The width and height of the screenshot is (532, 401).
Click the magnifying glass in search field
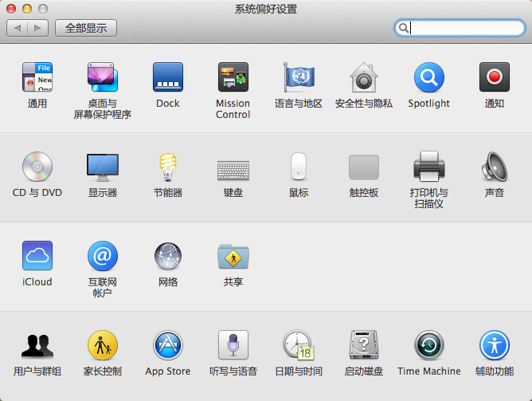click(404, 28)
